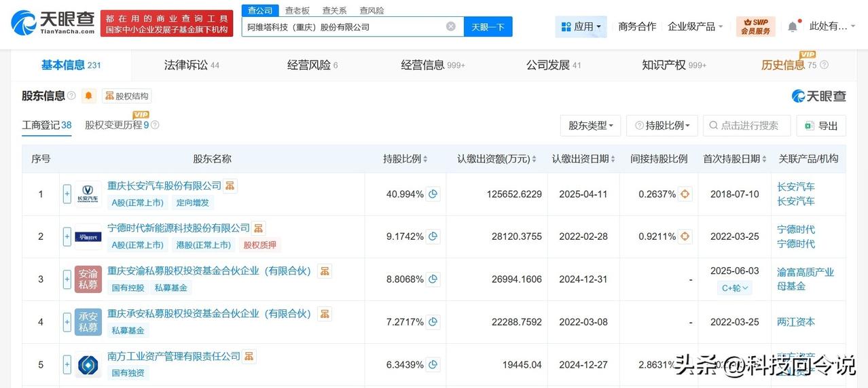Image resolution: width=868 pixels, height=388 pixels.
Task: Select the 查风险 search tab
Action: click(x=372, y=10)
